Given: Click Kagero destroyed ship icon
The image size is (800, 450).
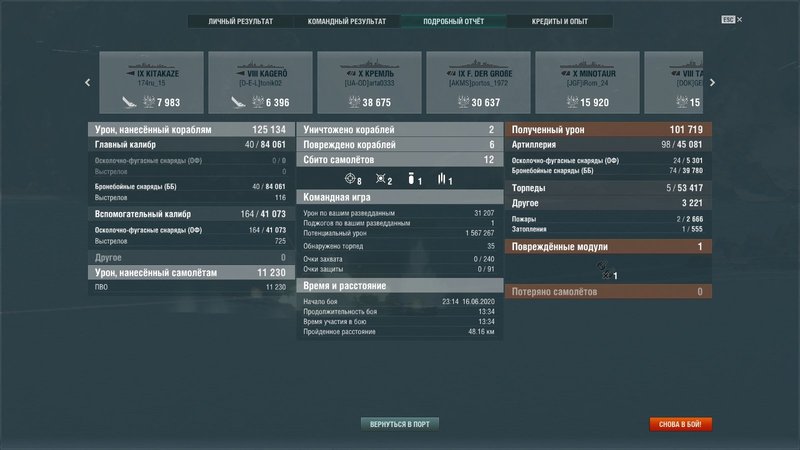Looking at the screenshot, I should pyautogui.click(x=238, y=103).
